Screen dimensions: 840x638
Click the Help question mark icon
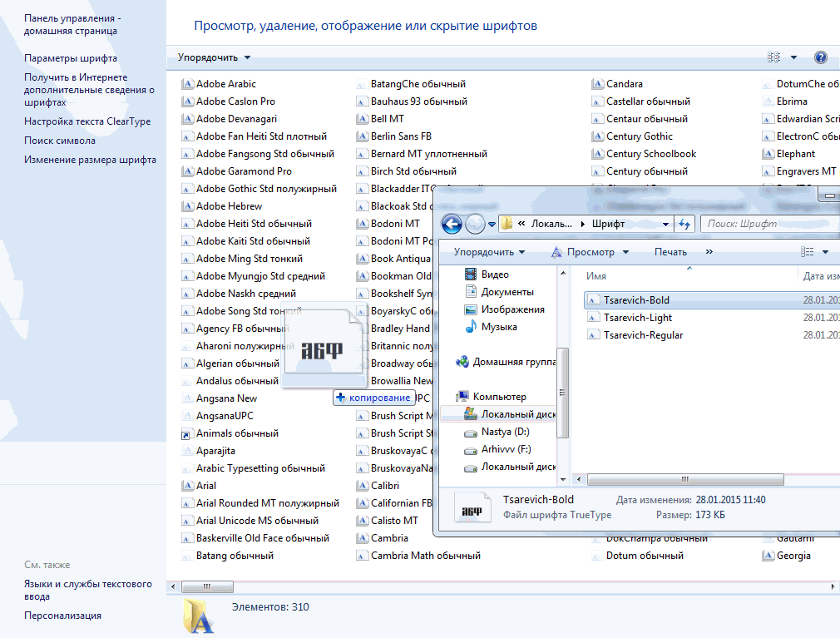pos(820,57)
